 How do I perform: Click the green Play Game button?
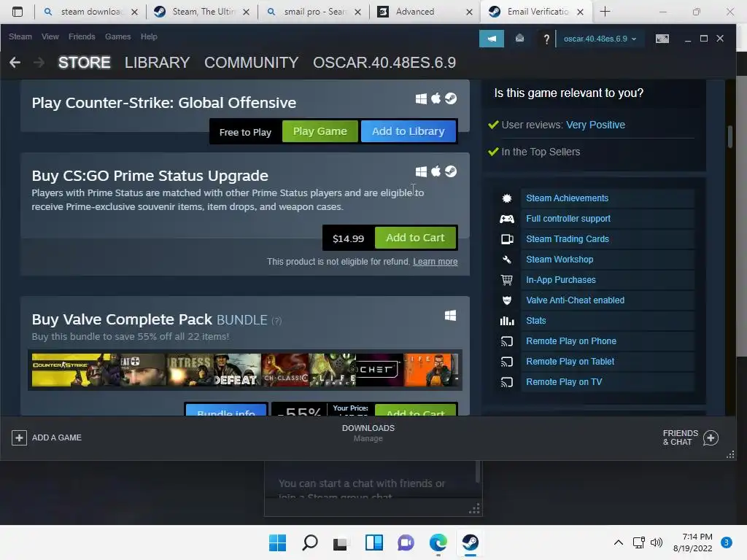[x=320, y=131]
